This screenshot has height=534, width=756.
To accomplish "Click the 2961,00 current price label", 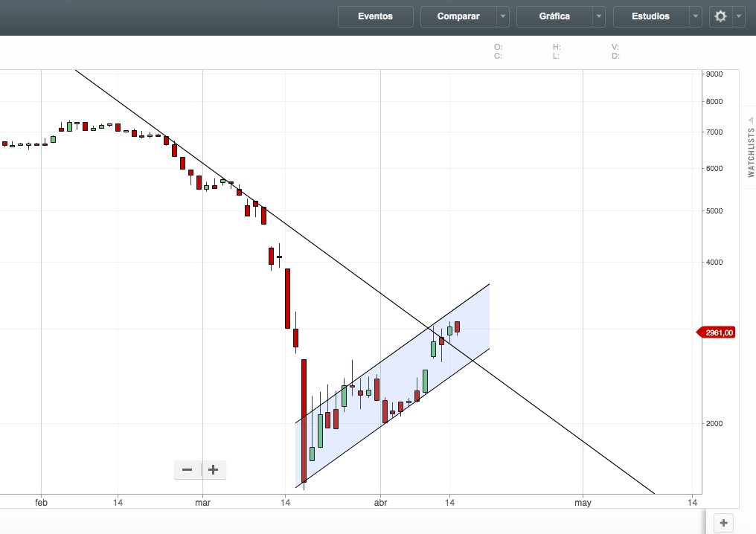I will 716,332.
